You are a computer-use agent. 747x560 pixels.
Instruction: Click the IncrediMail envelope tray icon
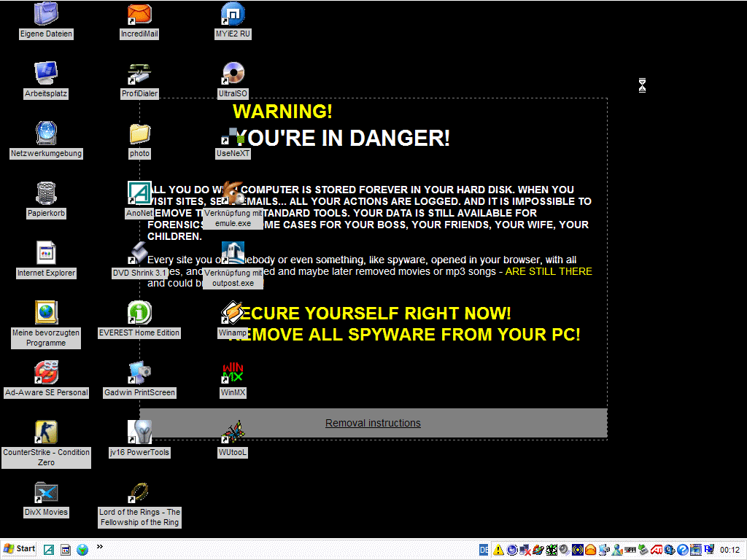[x=591, y=550]
